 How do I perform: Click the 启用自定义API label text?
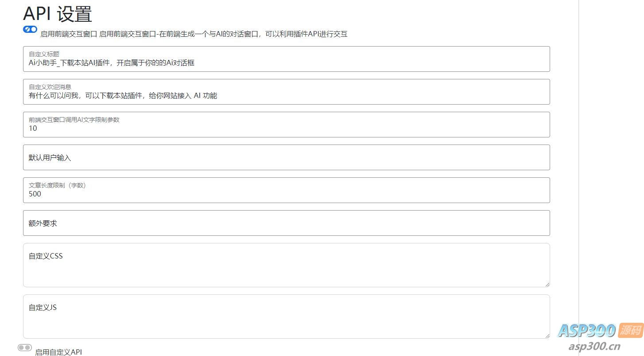[x=58, y=352]
